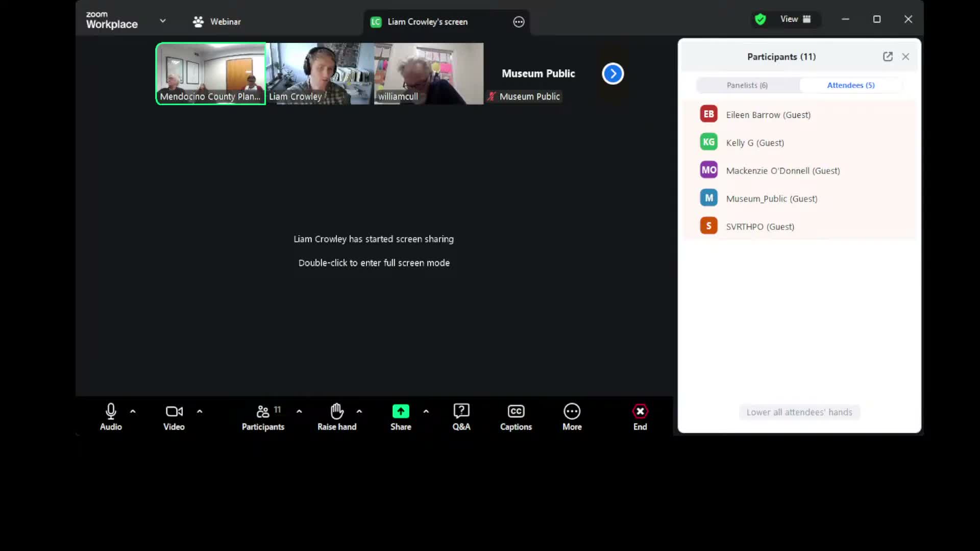Click Lower all attendees' hands button
The image size is (980, 551).
(799, 412)
